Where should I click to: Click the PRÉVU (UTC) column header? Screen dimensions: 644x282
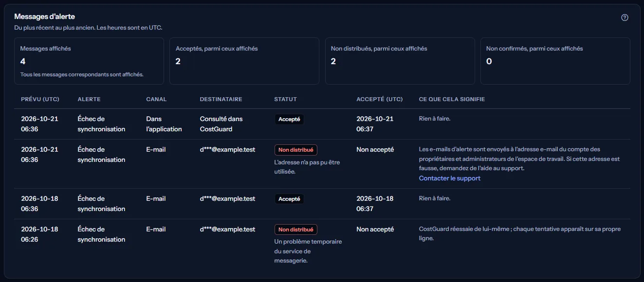pyautogui.click(x=40, y=99)
